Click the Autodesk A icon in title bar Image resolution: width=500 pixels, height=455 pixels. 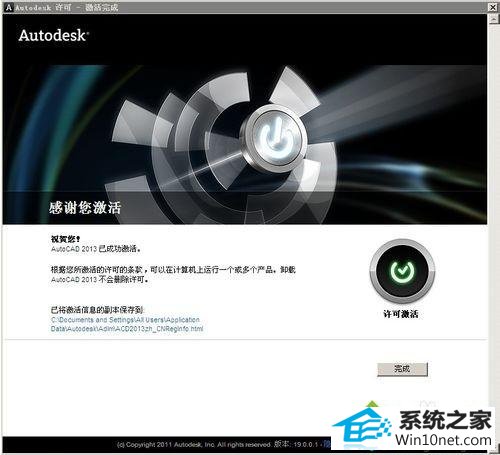click(9, 7)
